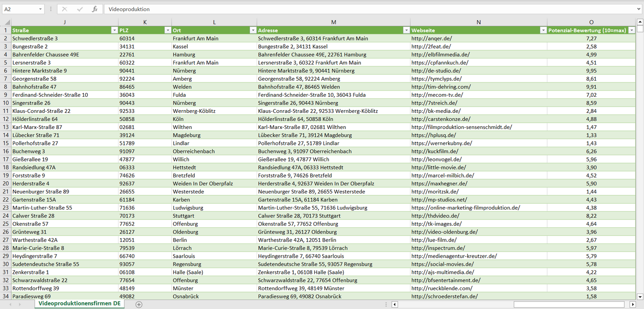The image size is (644, 309).
Task: Click the https://tymclyps.de/ website link
Action: pos(435,78)
